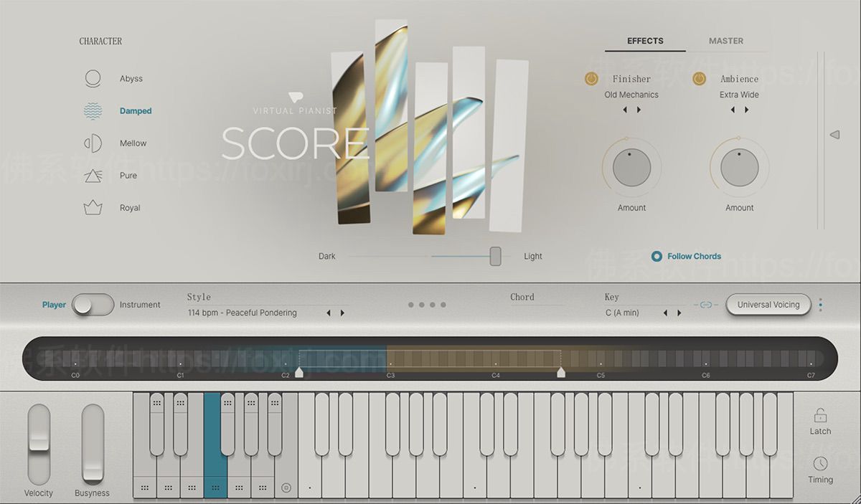Click the collapse arrow on right panel edge
This screenshot has height=504, width=861.
(834, 135)
